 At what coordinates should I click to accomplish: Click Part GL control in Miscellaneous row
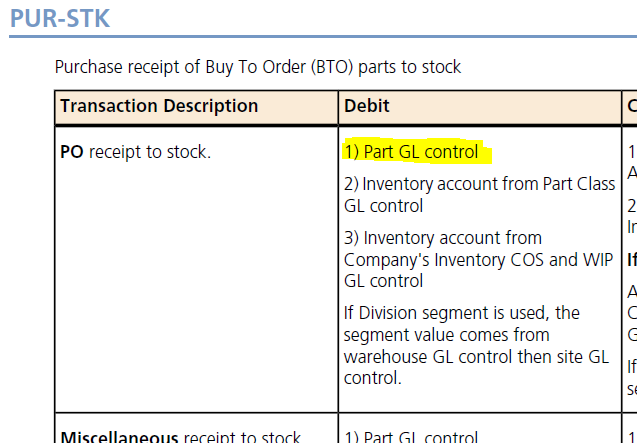411,436
